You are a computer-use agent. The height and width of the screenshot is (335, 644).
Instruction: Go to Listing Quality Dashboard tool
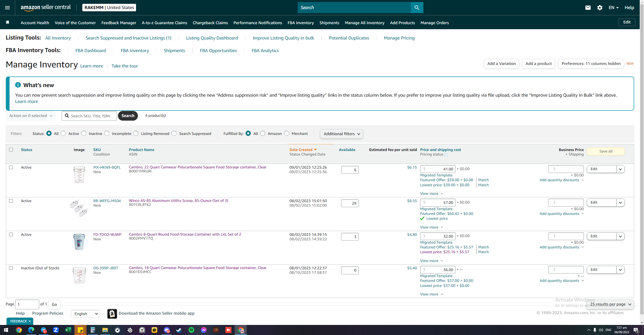tap(212, 38)
